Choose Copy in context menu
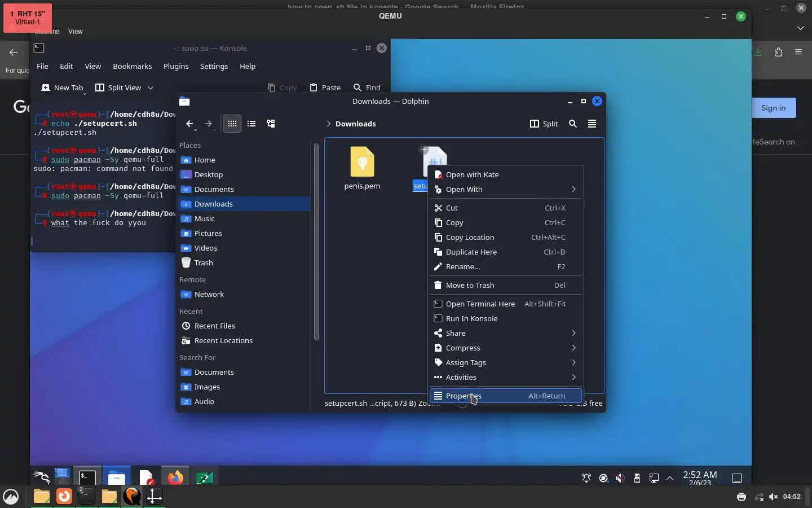The height and width of the screenshot is (508, 812). (x=506, y=222)
